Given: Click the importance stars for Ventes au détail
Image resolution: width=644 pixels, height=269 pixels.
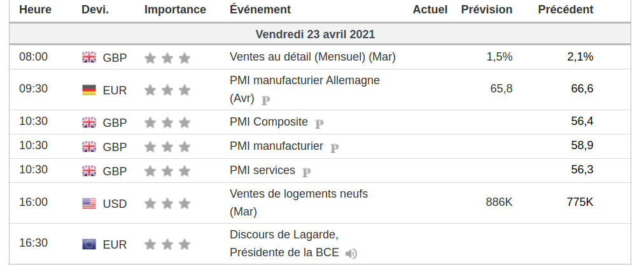Looking at the screenshot, I should (167, 58).
